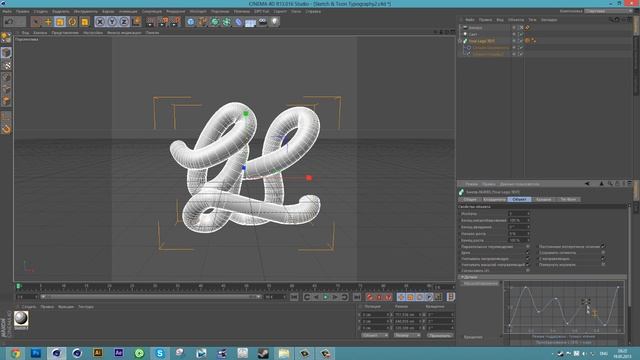
Task: Toggle the Y axis lock
Action: click(x=112, y=21)
